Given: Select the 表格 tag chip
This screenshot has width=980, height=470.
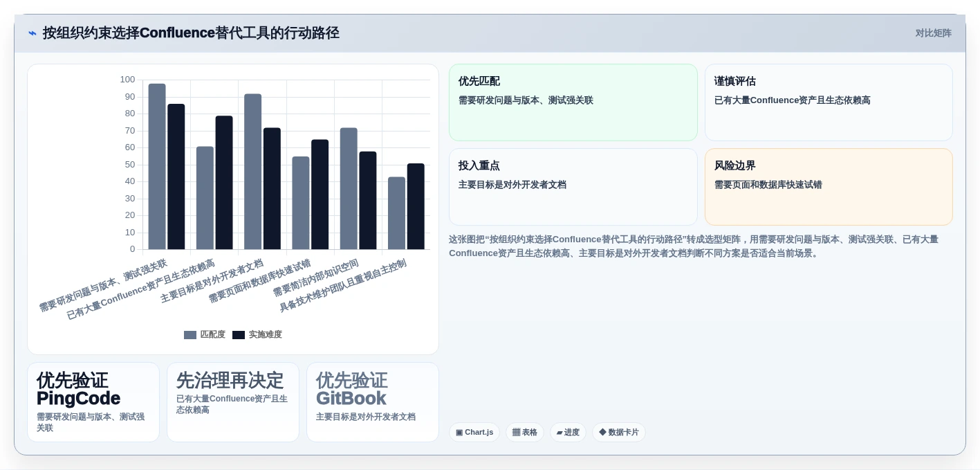Looking at the screenshot, I should (x=525, y=433).
